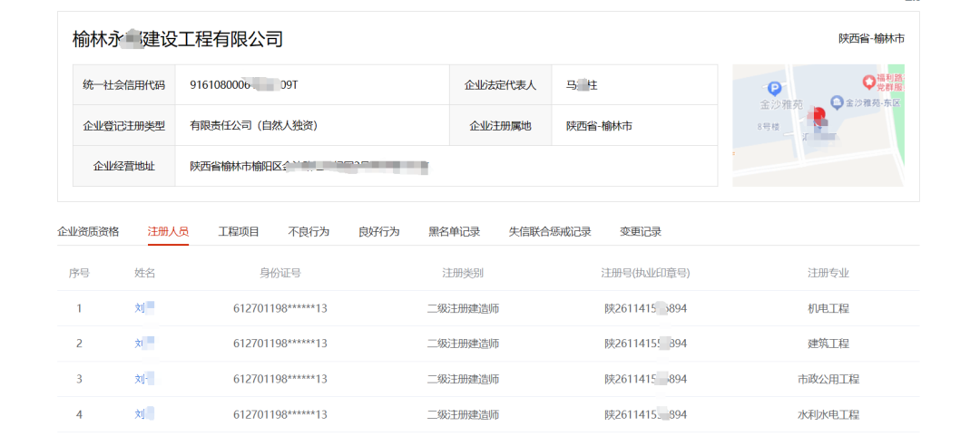Select the name link for the 水利水电工程 row
This screenshot has width=980, height=436.
tap(141, 414)
